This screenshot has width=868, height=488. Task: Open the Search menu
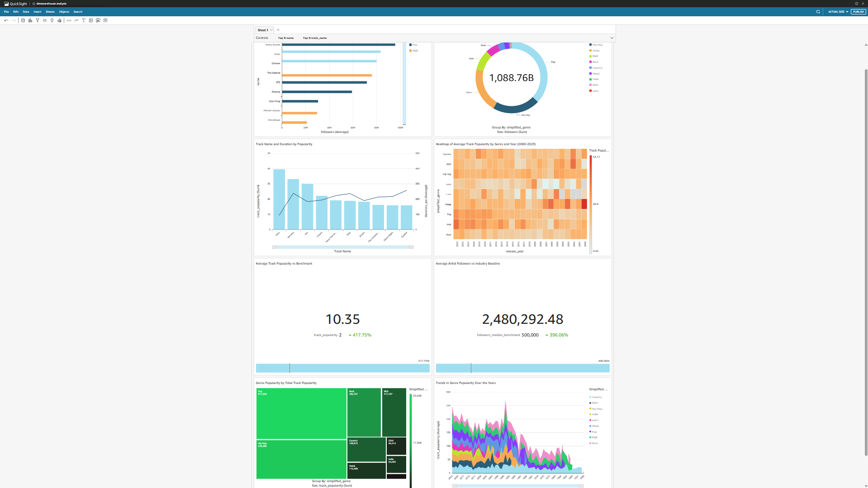pos(78,12)
